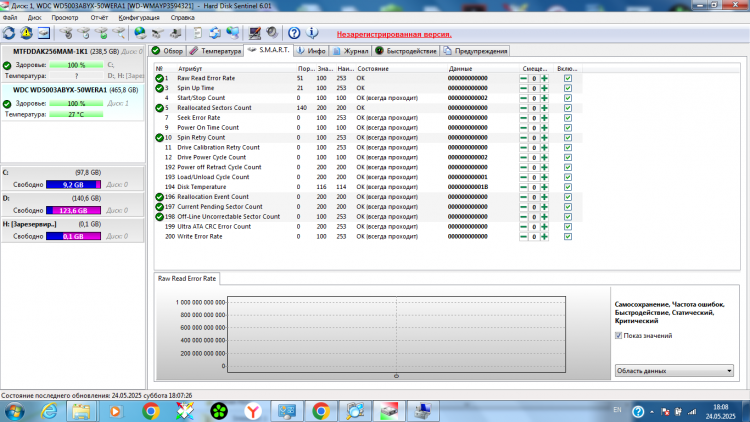
Task: Open the Просмотр menu
Action: point(65,18)
